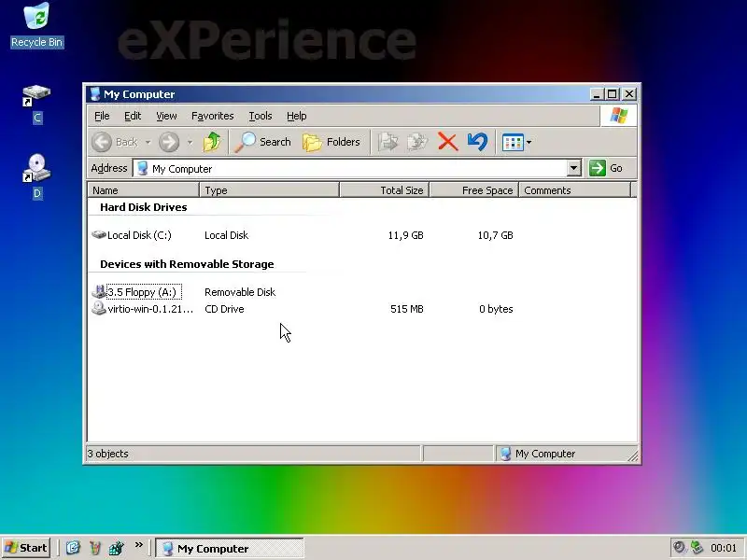Image resolution: width=747 pixels, height=560 pixels.
Task: Sort by the Type column header
Action: (270, 190)
